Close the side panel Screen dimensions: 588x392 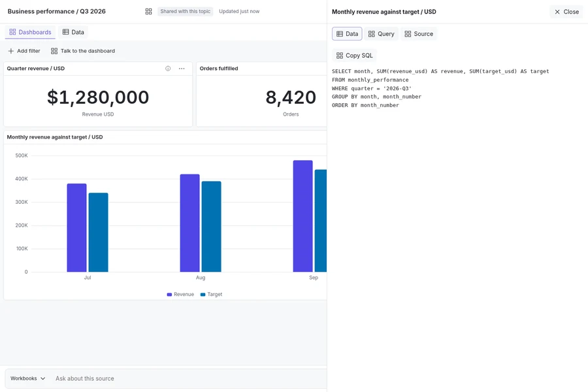(x=566, y=12)
